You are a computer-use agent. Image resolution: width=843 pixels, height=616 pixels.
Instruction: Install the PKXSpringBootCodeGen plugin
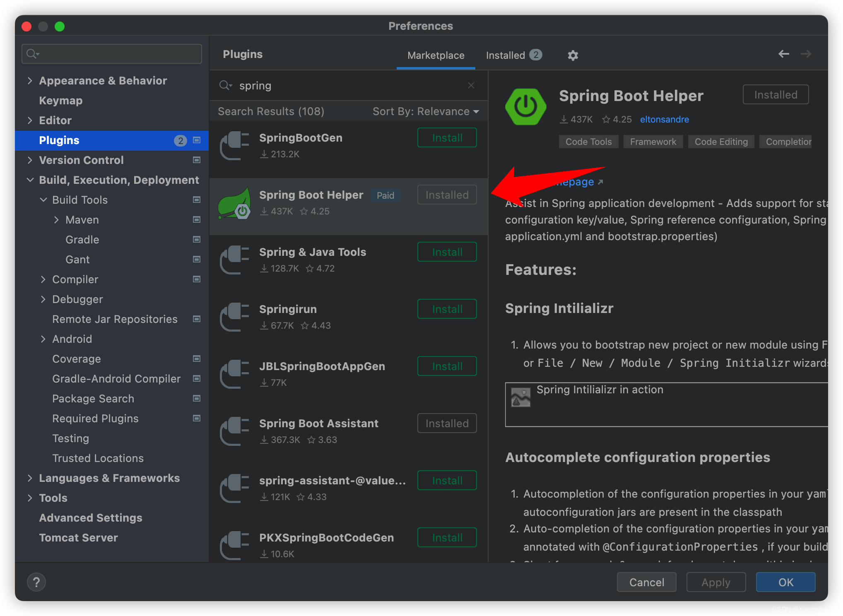coord(447,537)
